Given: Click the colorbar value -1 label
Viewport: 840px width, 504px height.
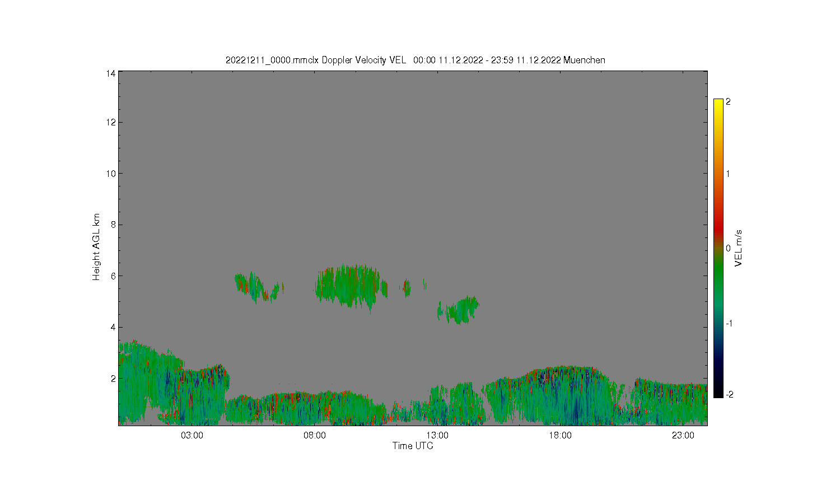Looking at the screenshot, I should (728, 324).
